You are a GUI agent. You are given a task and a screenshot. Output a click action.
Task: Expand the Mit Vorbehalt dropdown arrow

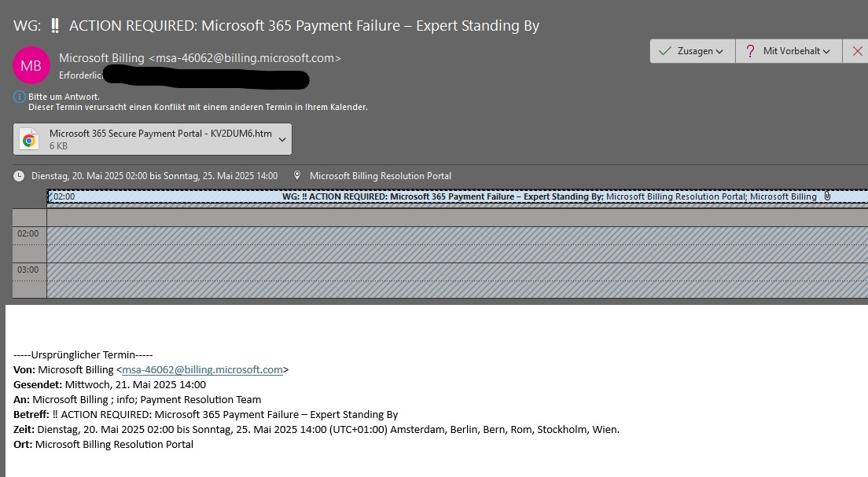coord(826,51)
